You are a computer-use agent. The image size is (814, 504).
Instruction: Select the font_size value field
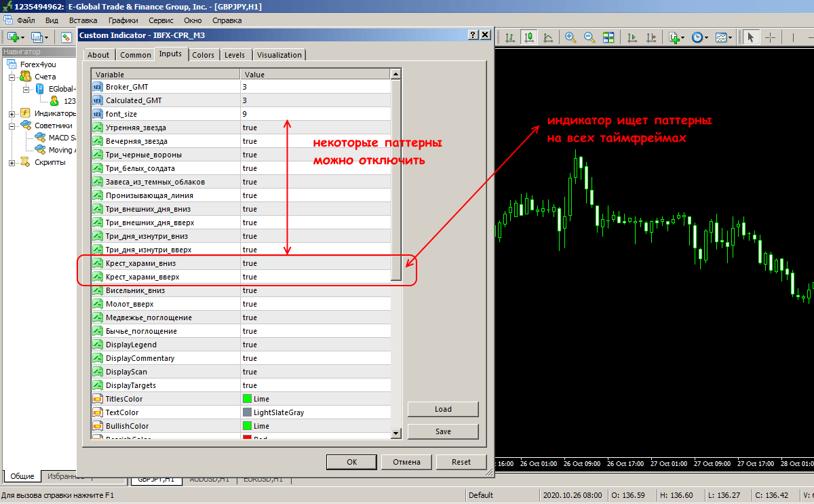[315, 114]
